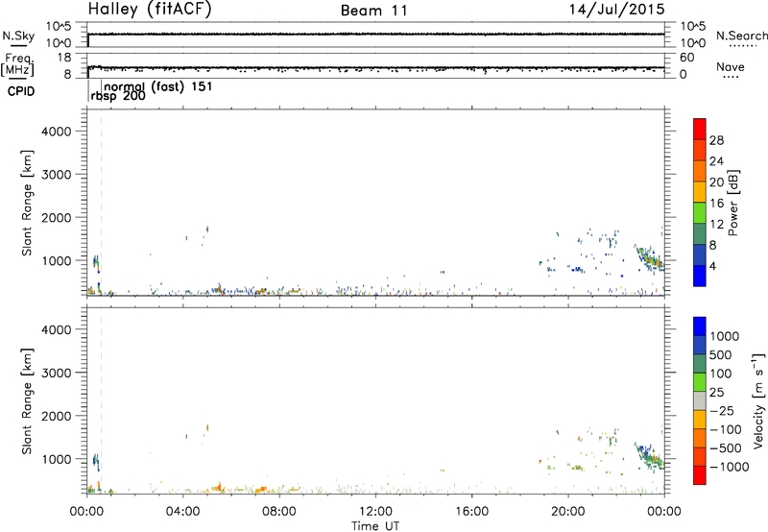Image resolution: width=768 pixels, height=532 pixels.
Task: Click the 'N.Search' legend label
Action: tap(742, 36)
